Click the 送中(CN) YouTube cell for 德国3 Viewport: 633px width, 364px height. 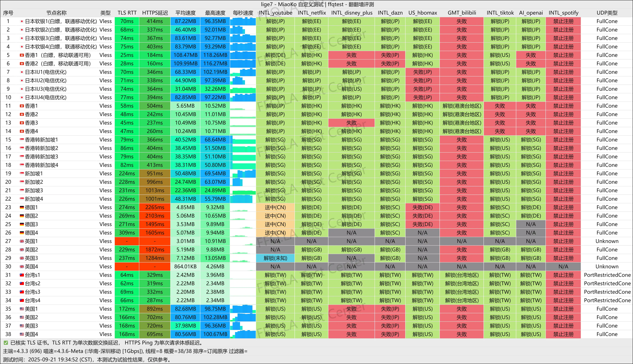click(x=275, y=224)
